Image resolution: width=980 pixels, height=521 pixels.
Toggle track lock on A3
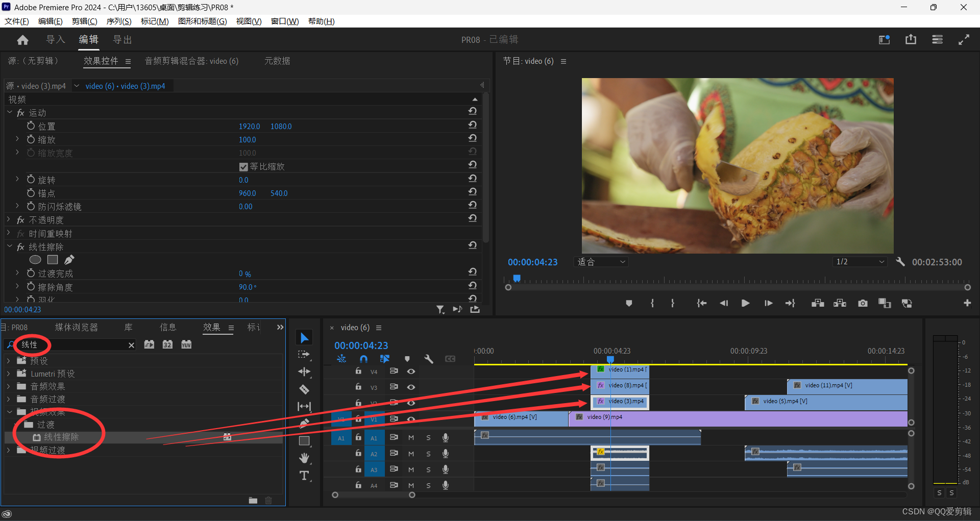point(358,469)
